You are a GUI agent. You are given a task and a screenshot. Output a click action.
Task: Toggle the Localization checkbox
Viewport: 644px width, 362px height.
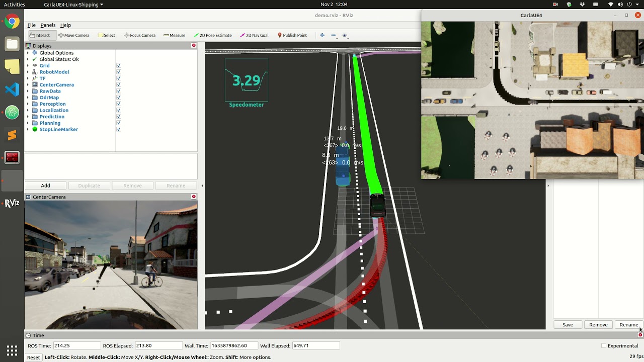[x=119, y=110]
